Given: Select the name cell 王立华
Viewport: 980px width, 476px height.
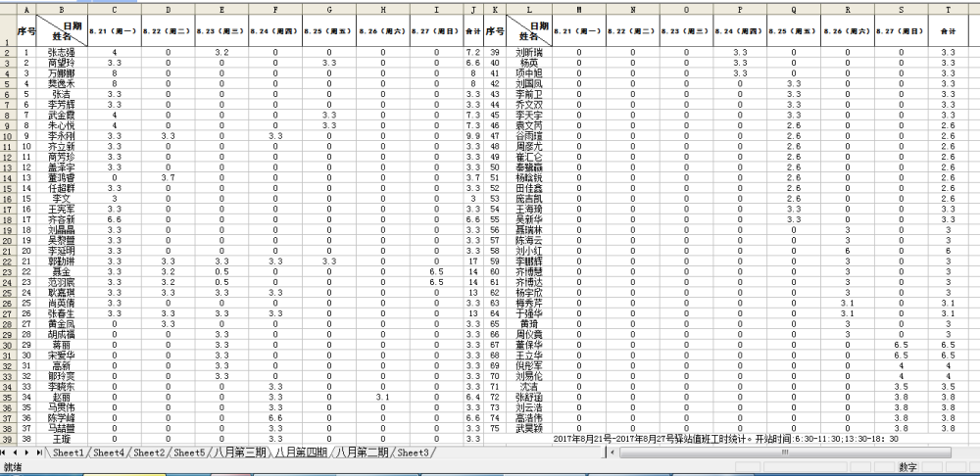Looking at the screenshot, I should tap(529, 355).
